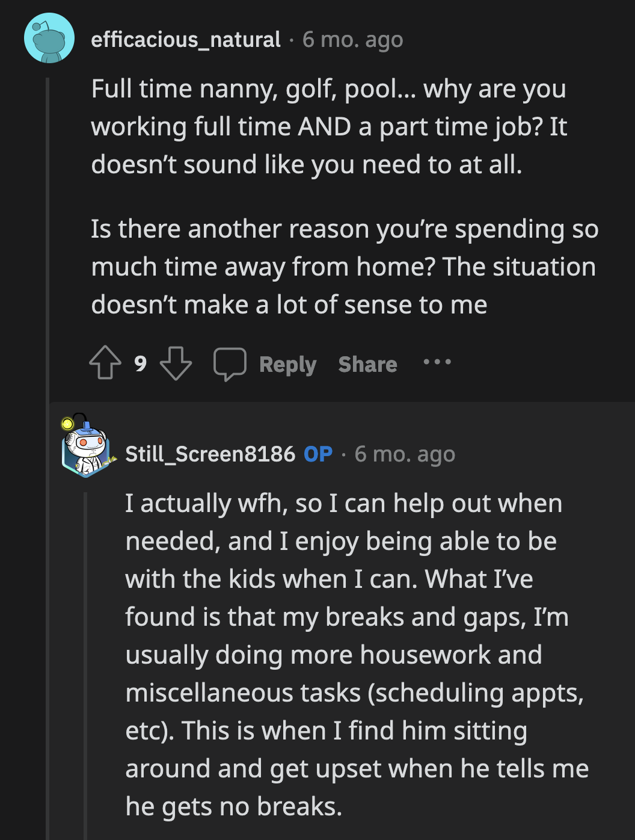635x840 pixels.
Task: Reply to efficacious_natural's comment
Action: (x=287, y=363)
